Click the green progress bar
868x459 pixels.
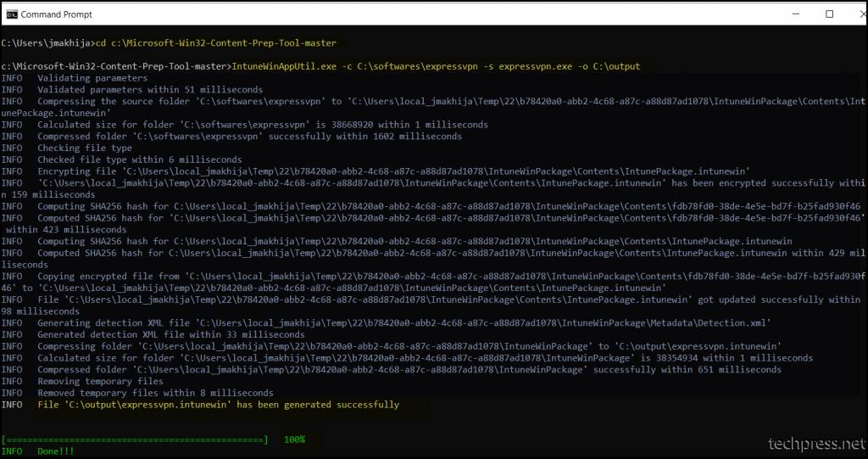tap(135, 439)
